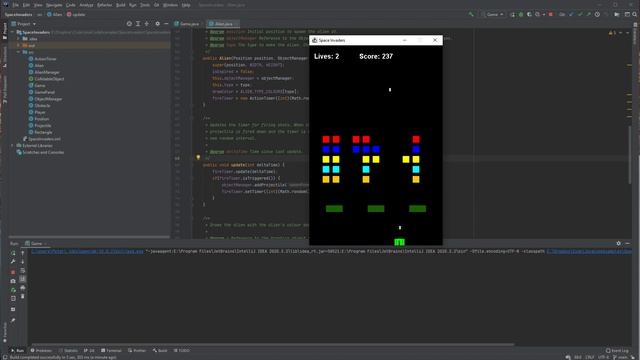The height and width of the screenshot is (360, 640).
Task: Switch to Game.java editor tab
Action: 187,24
